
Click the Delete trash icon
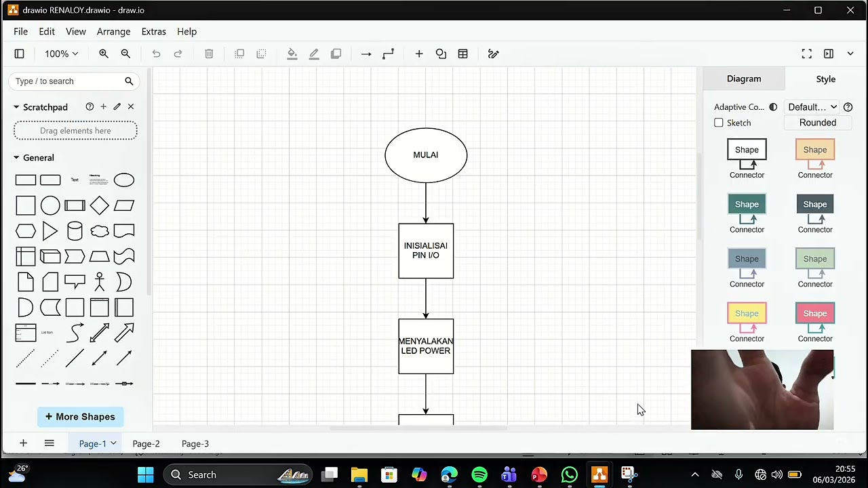coord(209,54)
